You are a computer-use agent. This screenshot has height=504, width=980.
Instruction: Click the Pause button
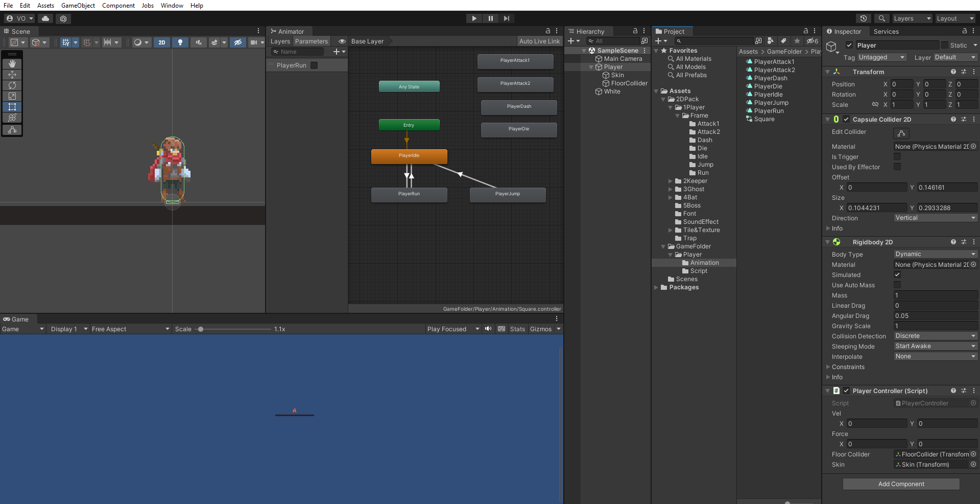point(490,18)
